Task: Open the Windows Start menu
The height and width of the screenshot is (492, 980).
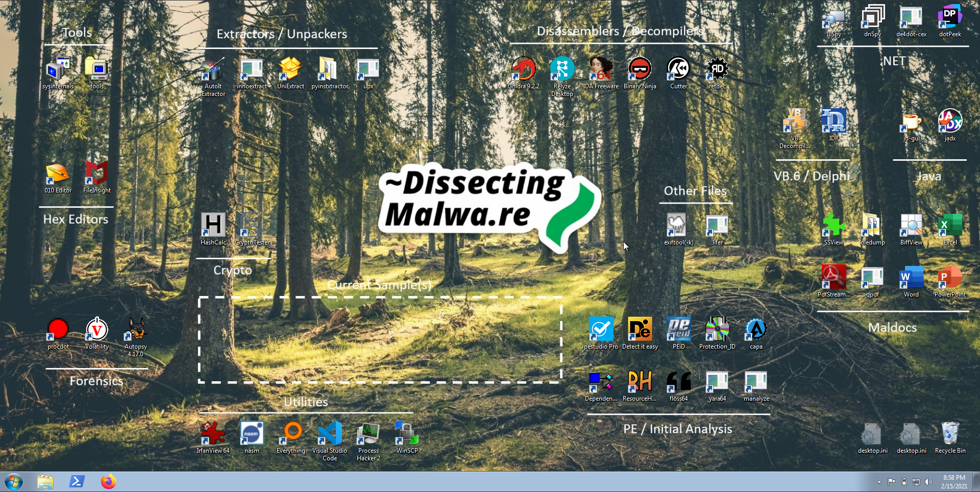Action: [14, 482]
